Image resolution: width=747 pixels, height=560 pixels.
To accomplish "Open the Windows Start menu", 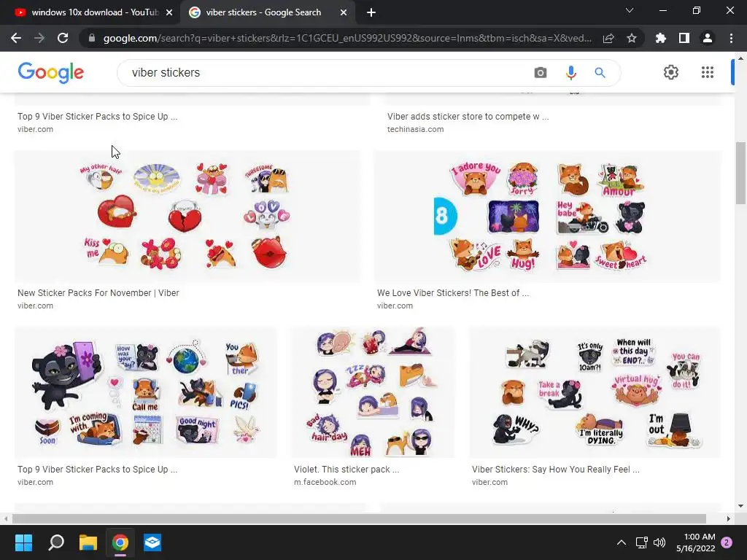I will click(x=23, y=542).
